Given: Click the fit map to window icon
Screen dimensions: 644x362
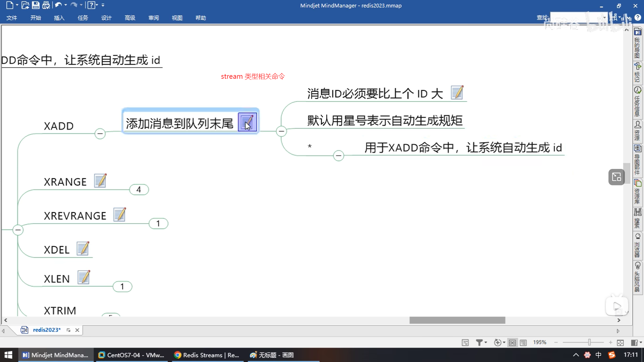Looking at the screenshot, I should [x=620, y=342].
